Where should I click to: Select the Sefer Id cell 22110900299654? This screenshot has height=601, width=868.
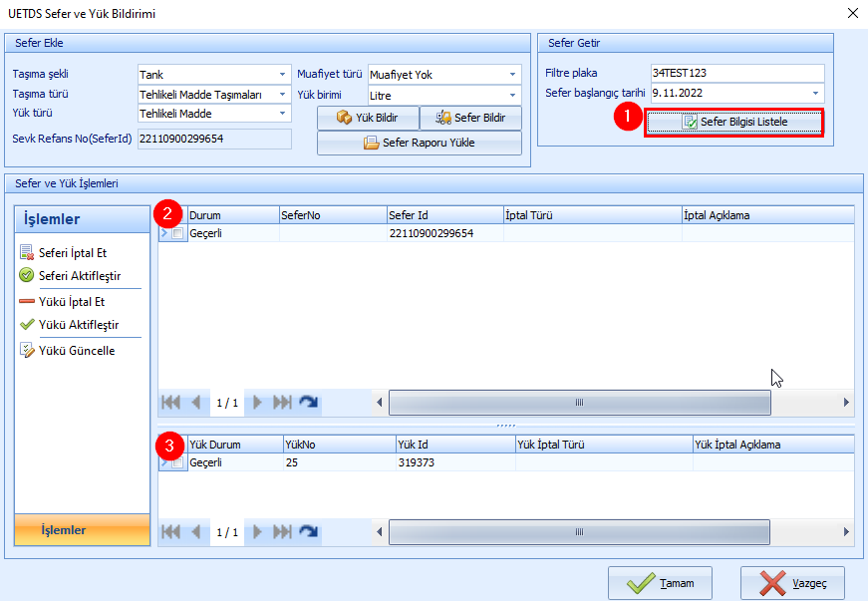click(445, 233)
